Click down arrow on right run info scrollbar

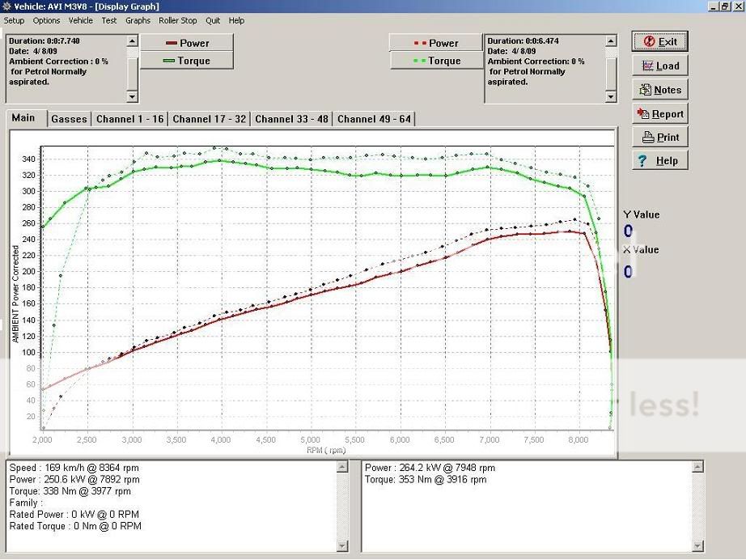pyautogui.click(x=611, y=96)
